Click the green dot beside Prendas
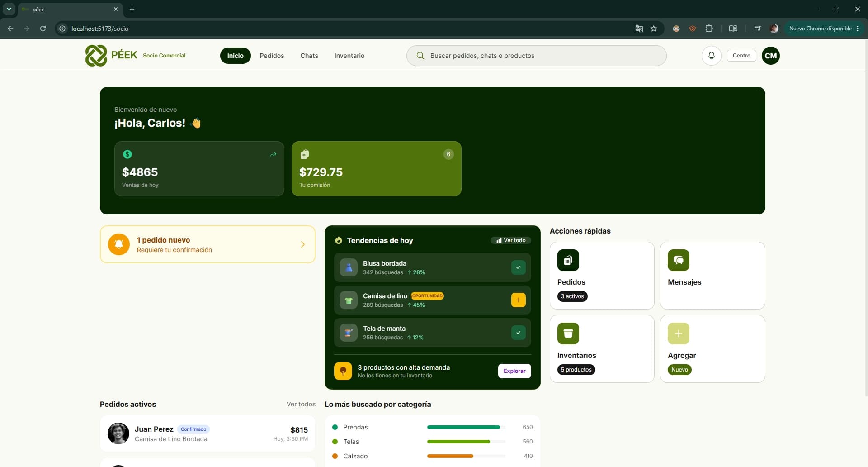The height and width of the screenshot is (467, 868). [x=335, y=427]
